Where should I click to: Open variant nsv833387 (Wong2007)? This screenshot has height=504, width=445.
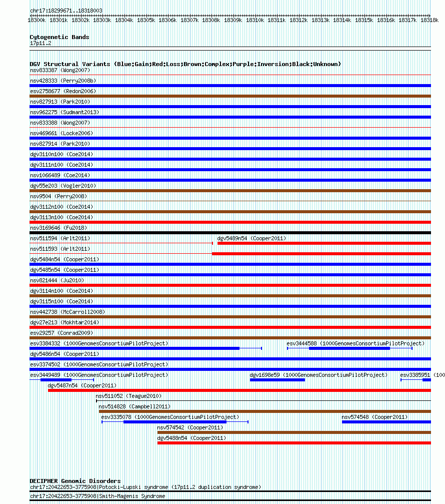60,71
